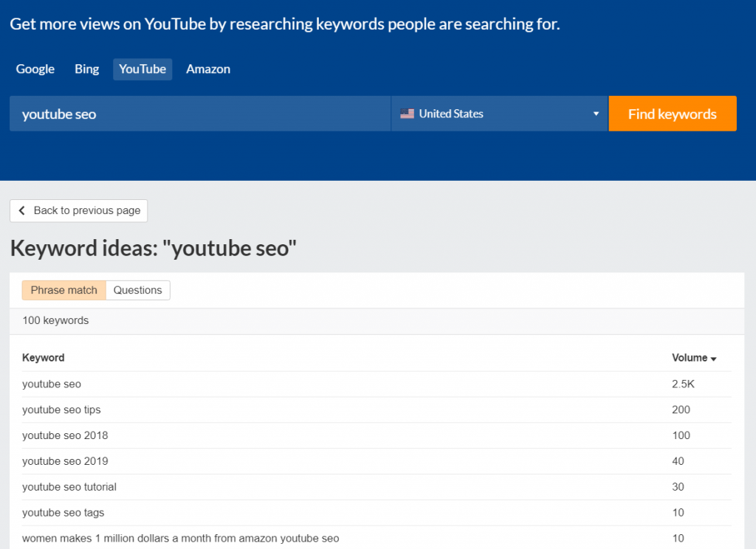This screenshot has width=756, height=549.
Task: Click the 30 volume value
Action: click(x=678, y=487)
